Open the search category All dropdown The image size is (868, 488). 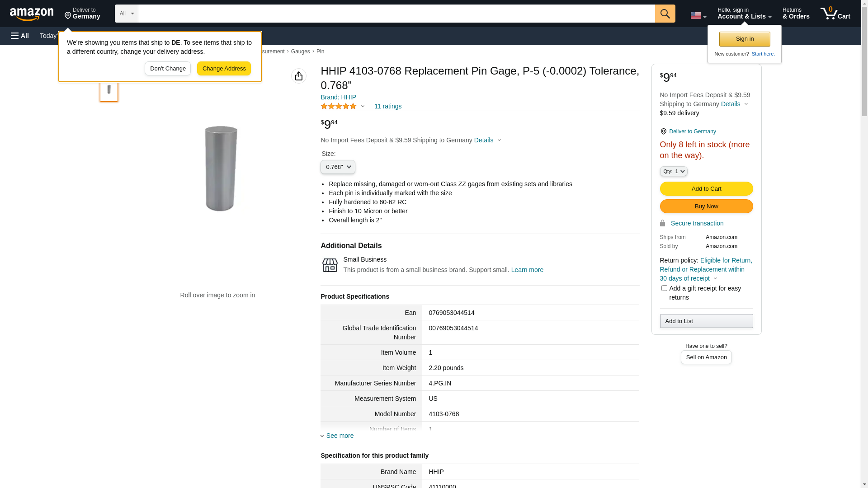coord(126,14)
